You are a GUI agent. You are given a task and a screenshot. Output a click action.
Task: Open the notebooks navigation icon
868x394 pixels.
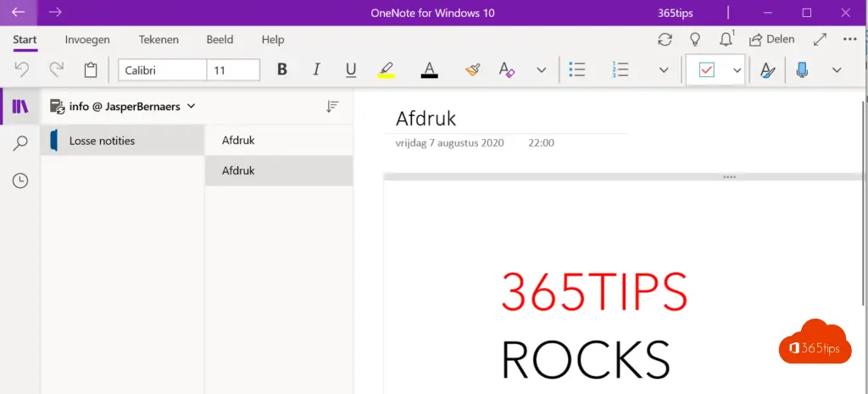pos(20,107)
